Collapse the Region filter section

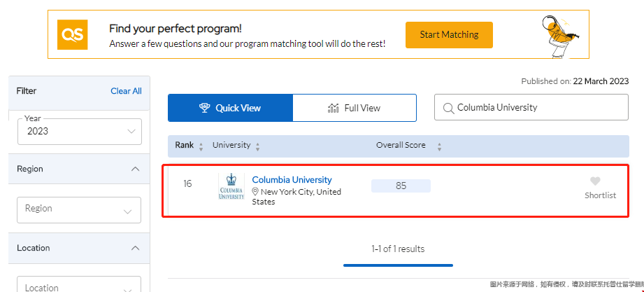pyautogui.click(x=135, y=169)
